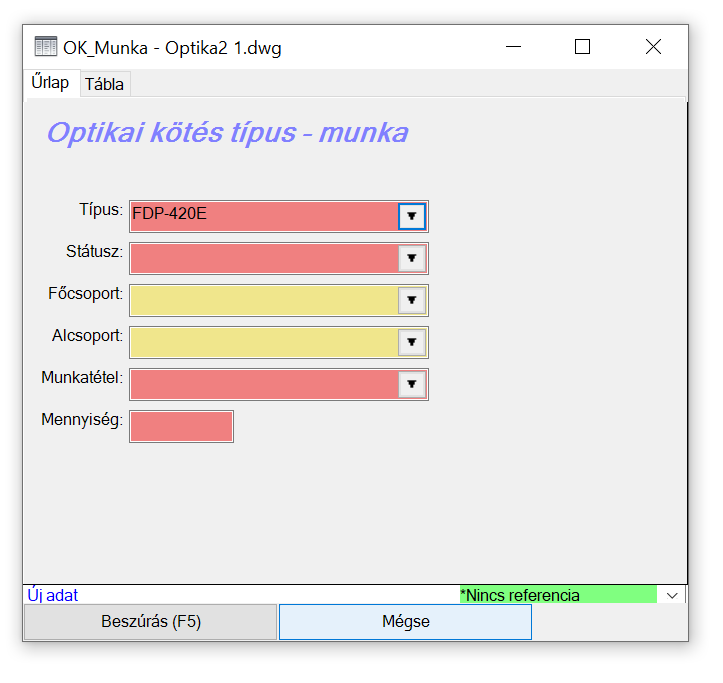Click the OK_Munka window table icon
Viewport: 723px width, 683px height.
click(x=46, y=46)
